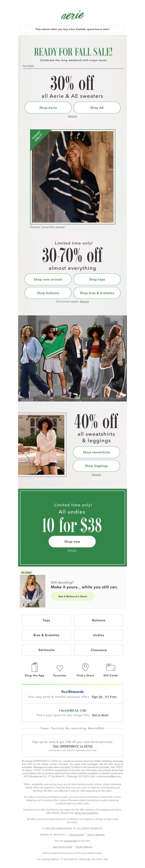Choose Shop leggings
The image size is (145, 868).
click(x=96, y=466)
